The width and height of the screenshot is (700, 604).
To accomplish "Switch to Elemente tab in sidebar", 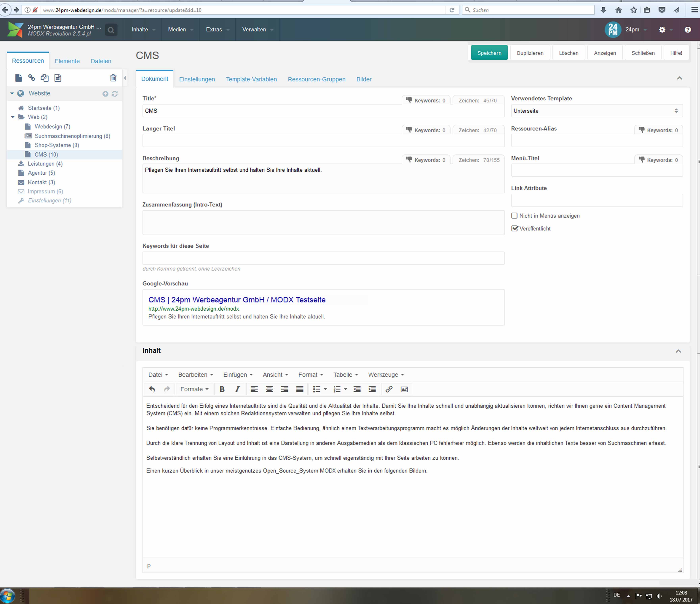I will point(67,61).
